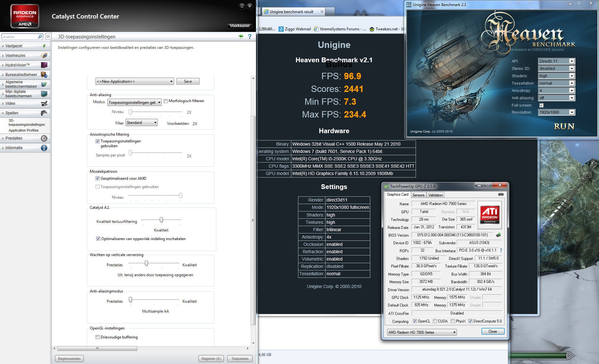The image size is (599, 364).
Task: Click the Mijn digitale beeldschermen icon
Action: click(x=44, y=94)
